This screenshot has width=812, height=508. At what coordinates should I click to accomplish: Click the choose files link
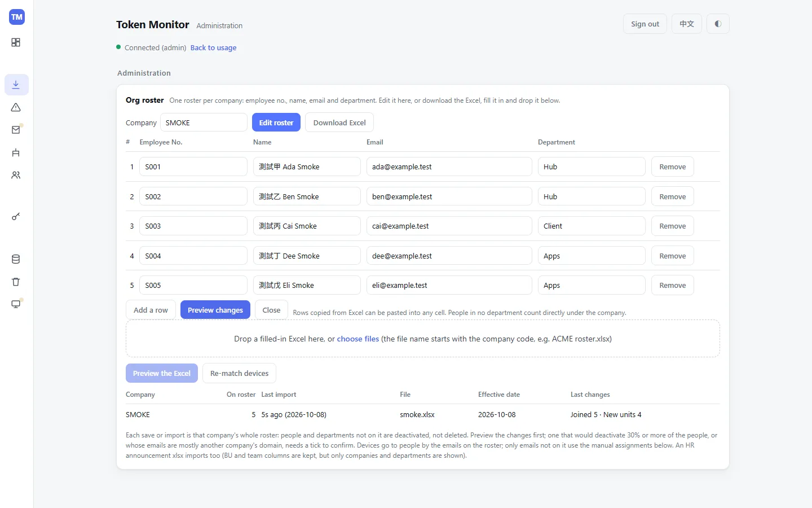tap(358, 339)
